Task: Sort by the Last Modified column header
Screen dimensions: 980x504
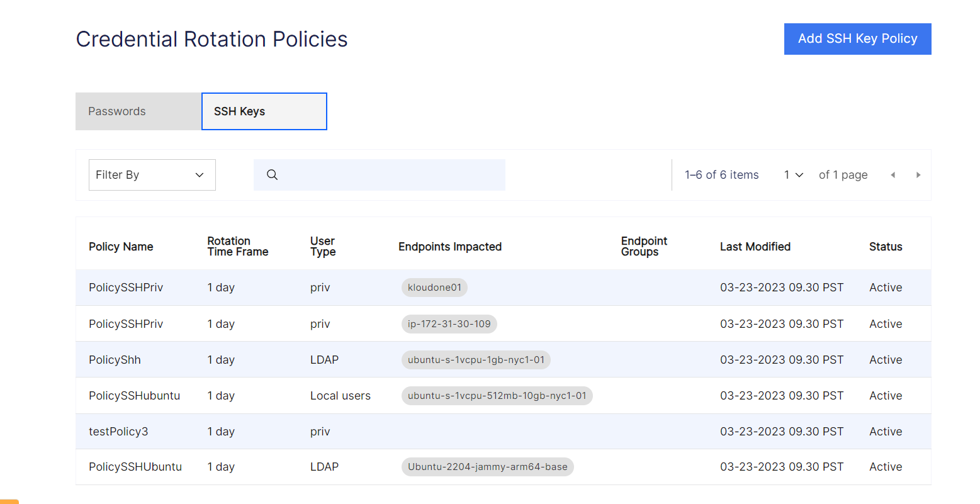Action: tap(755, 247)
